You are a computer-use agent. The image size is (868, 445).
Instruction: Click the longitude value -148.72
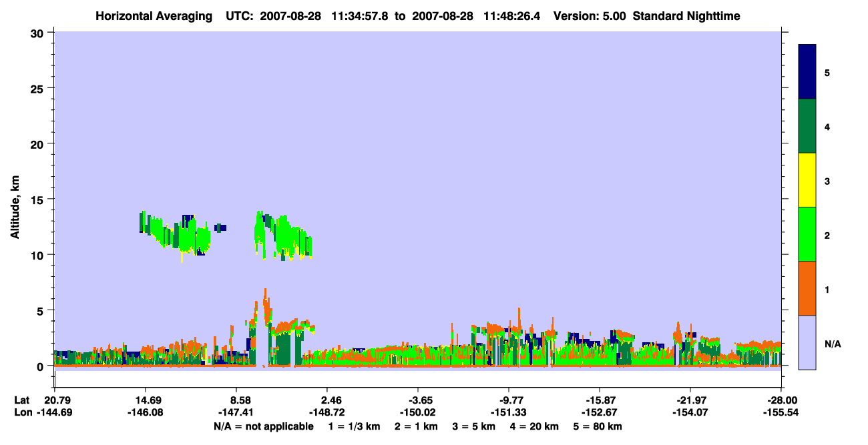(327, 413)
